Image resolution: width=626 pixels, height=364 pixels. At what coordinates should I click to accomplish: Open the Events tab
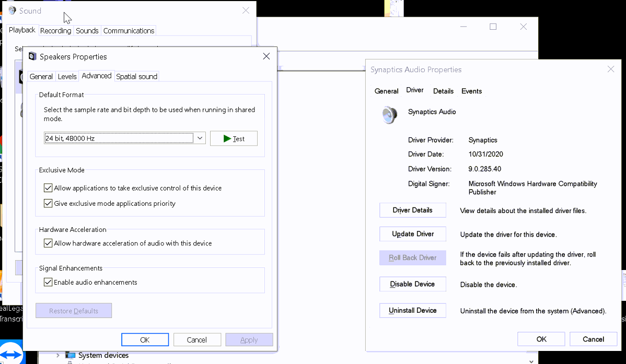tap(471, 91)
